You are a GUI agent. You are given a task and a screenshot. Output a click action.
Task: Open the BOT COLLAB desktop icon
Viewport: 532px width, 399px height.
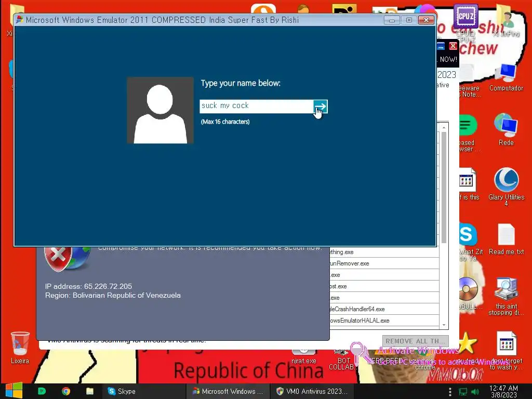coord(343,360)
